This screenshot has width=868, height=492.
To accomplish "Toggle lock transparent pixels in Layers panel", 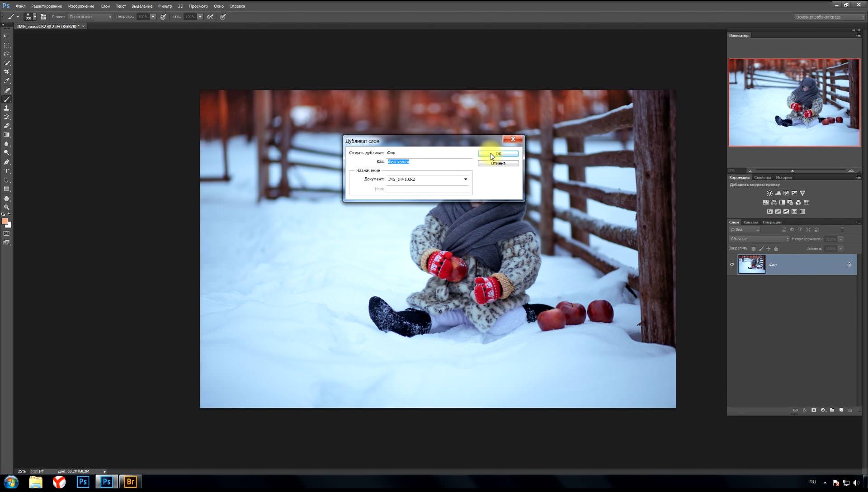I will click(x=753, y=249).
